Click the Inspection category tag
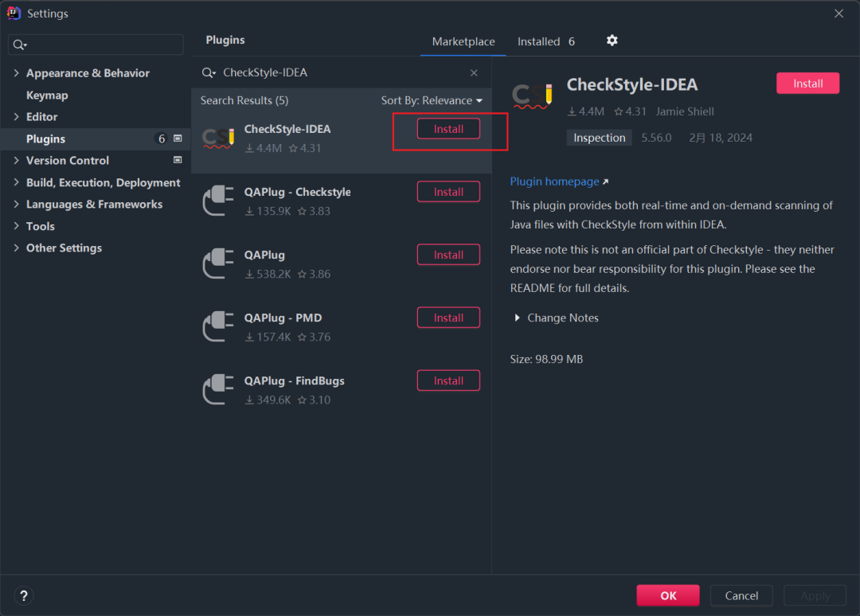The height and width of the screenshot is (616, 860). (599, 138)
